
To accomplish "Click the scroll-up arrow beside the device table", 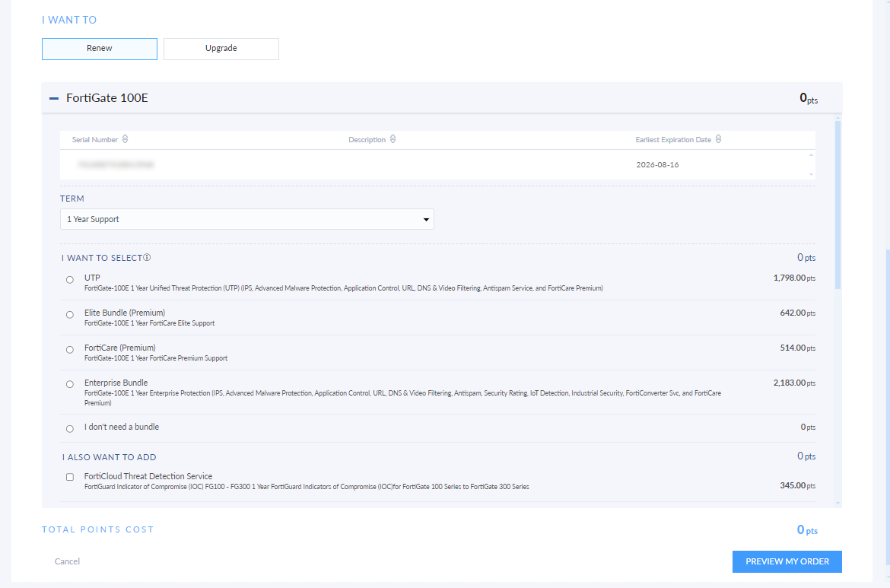I will pyautogui.click(x=810, y=156).
